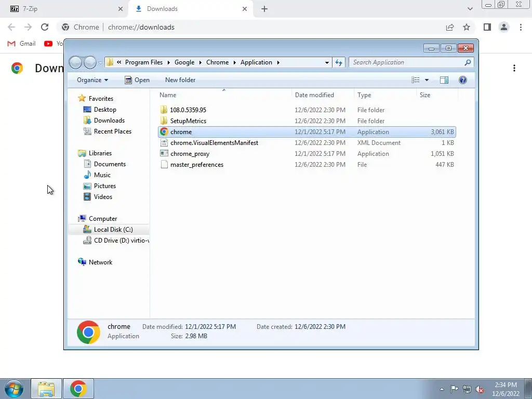
Task: Select the Downloads browser tab
Action: (x=190, y=9)
